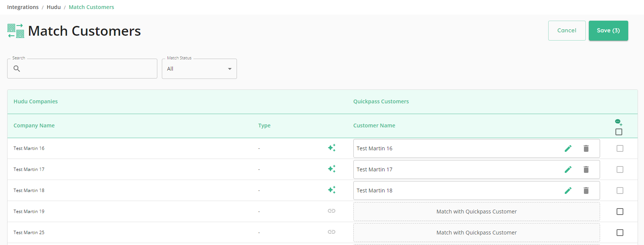Viewport: 644px width, 245px height.
Task: Click the Cancel button
Action: coord(567,30)
